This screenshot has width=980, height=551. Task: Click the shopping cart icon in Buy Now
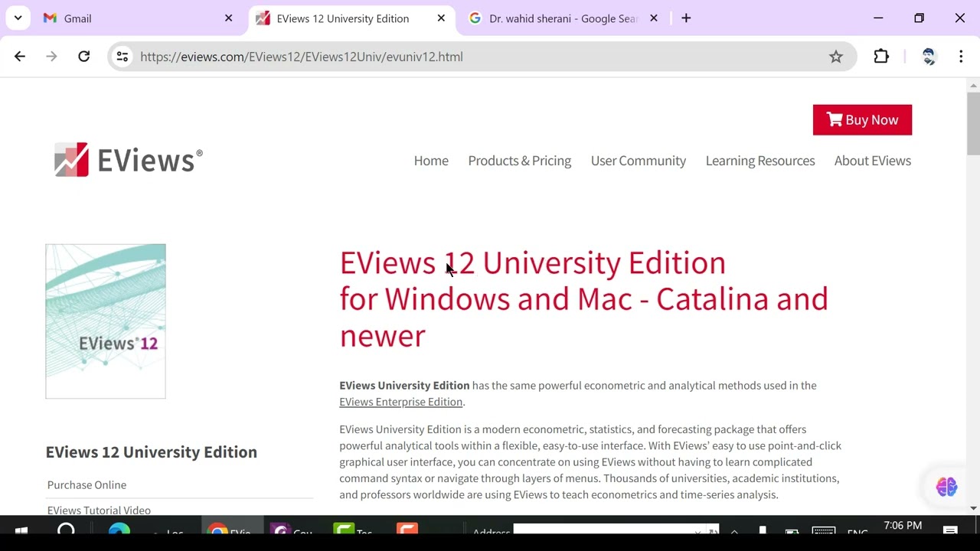[834, 119]
